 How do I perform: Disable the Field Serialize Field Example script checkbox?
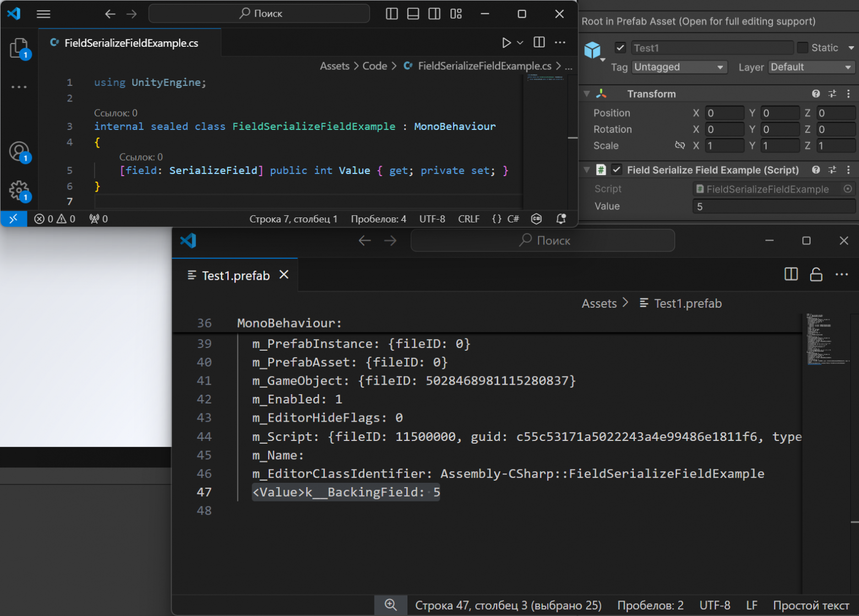point(617,170)
